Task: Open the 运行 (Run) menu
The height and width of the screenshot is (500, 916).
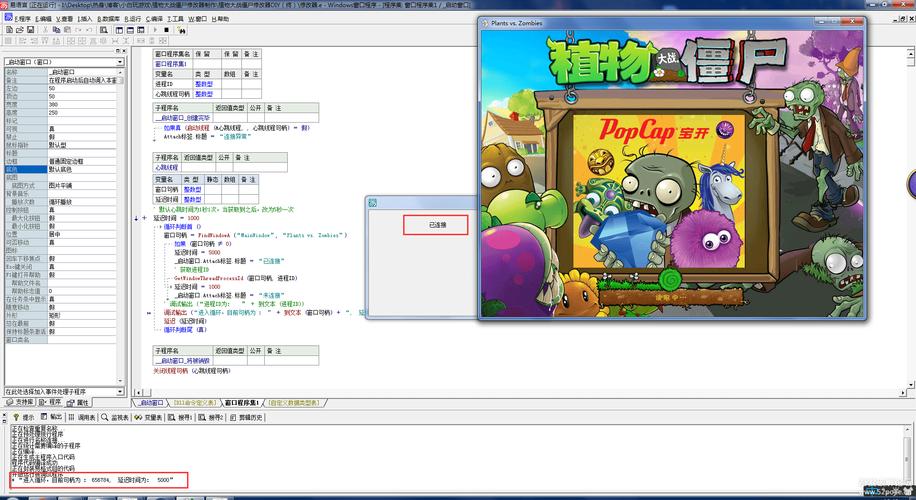Action: click(133, 19)
